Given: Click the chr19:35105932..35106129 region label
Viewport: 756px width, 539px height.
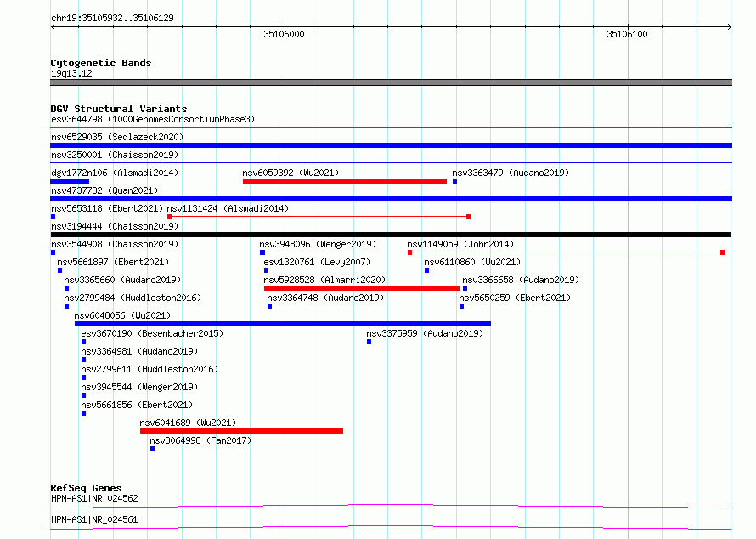Looking at the screenshot, I should coord(112,18).
